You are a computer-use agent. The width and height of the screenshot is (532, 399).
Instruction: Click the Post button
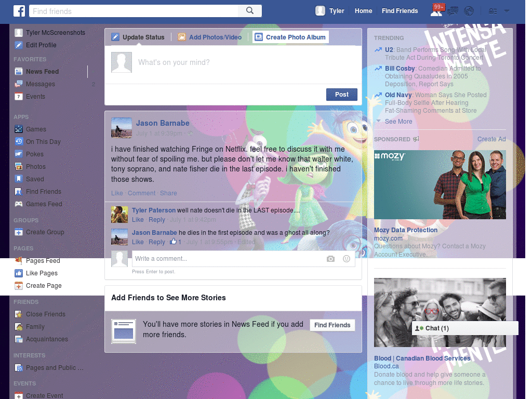point(342,95)
